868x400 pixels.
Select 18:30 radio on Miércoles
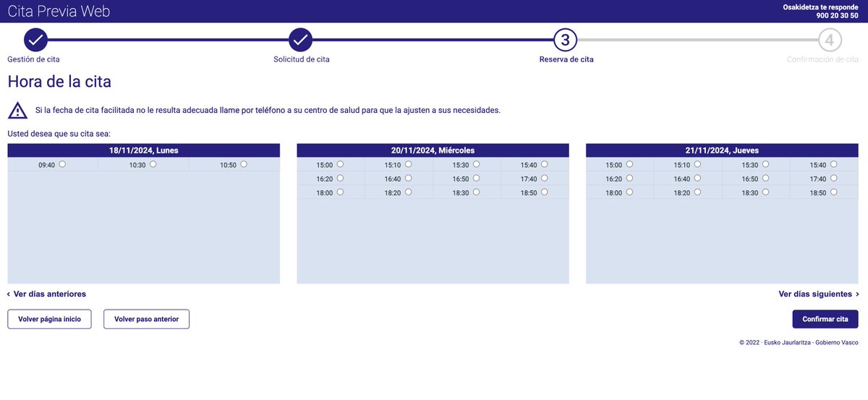[x=476, y=192]
